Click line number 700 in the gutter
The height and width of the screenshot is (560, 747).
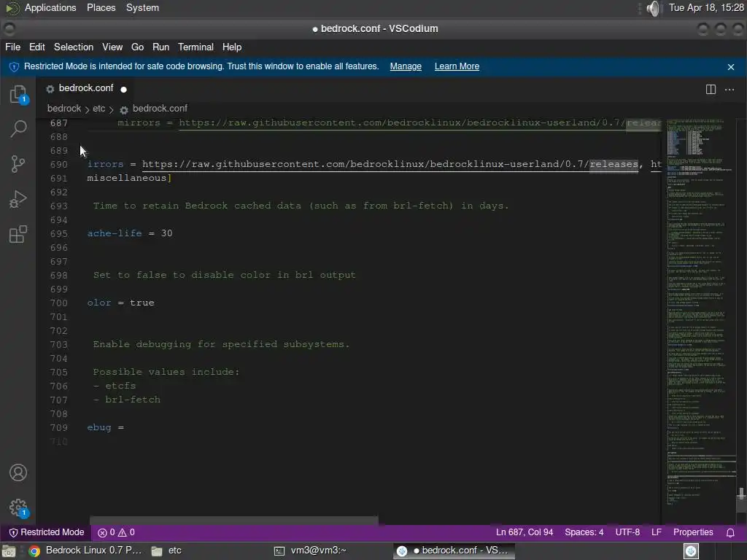(59, 303)
